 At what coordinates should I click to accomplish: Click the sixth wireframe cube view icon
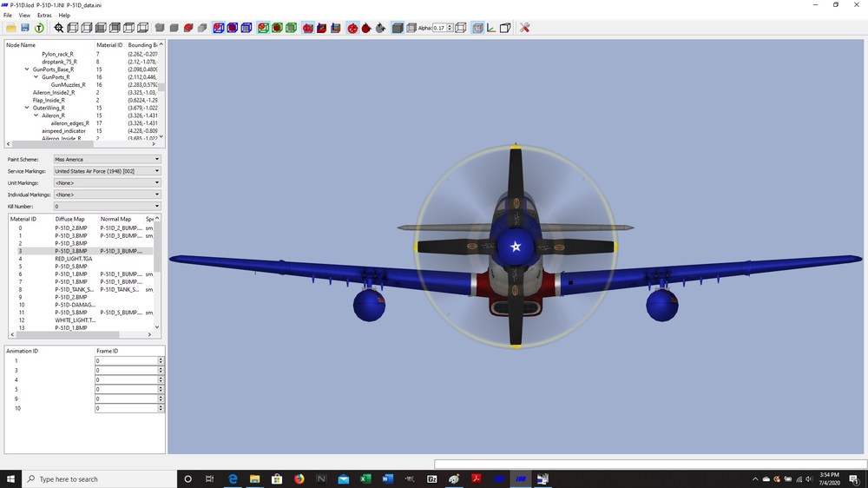[143, 28]
